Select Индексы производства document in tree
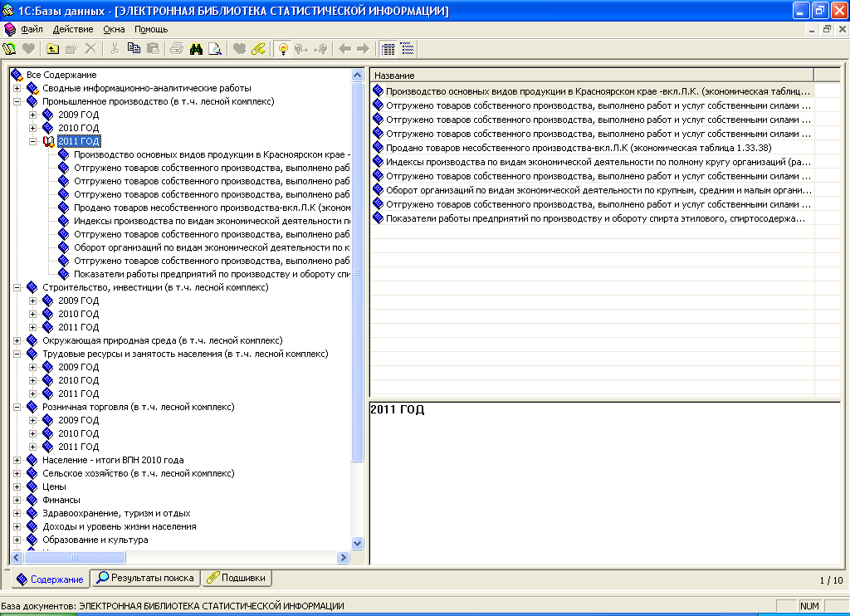Viewport: 850px width, 616px height. click(x=212, y=221)
